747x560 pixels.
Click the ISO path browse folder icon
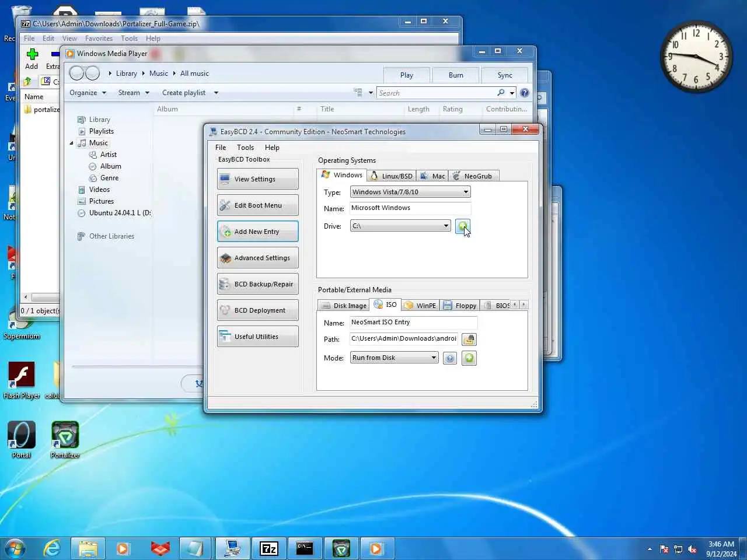coord(469,339)
